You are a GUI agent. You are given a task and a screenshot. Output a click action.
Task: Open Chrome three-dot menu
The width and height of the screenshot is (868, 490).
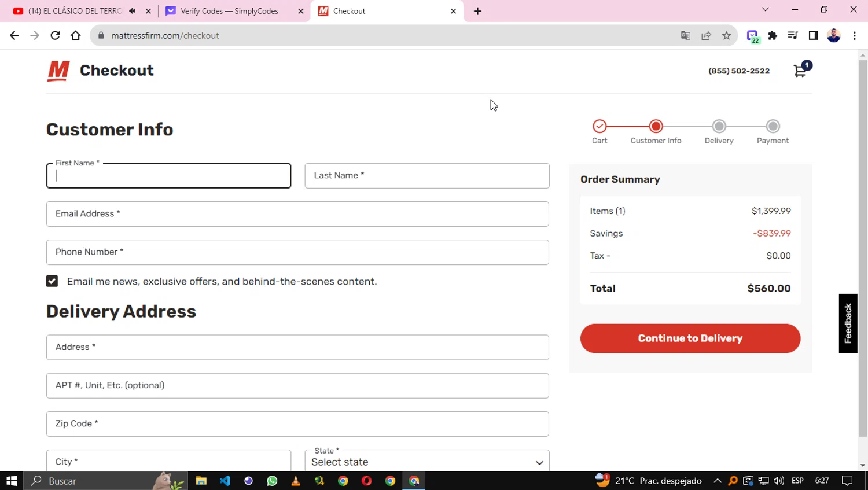pos(855,35)
